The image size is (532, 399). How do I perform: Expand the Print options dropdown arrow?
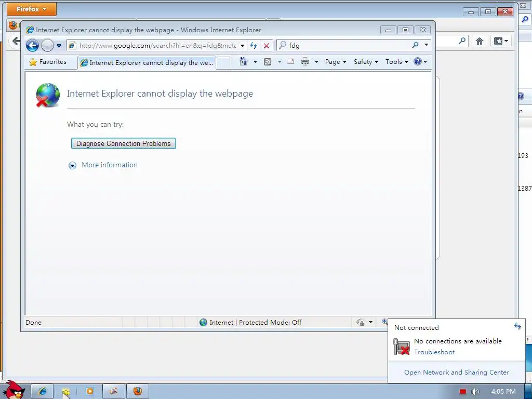tap(316, 62)
